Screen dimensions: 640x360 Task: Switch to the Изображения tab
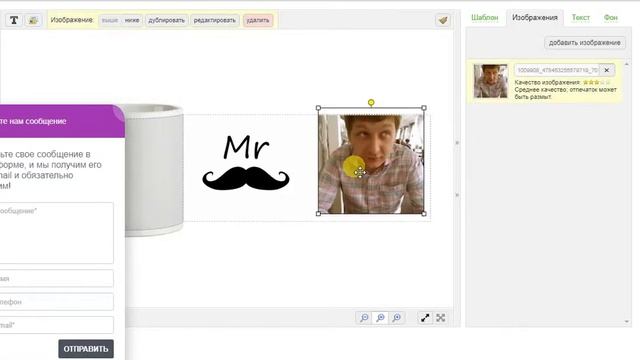(535, 18)
